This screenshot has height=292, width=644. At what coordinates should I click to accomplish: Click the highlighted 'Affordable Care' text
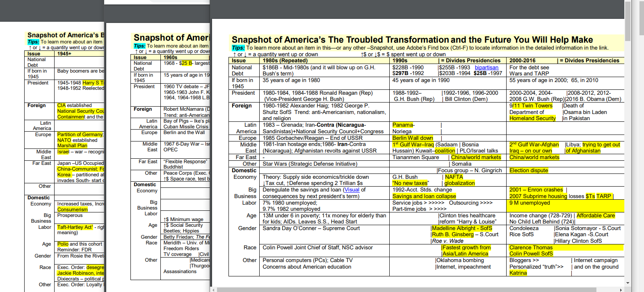[596, 215]
